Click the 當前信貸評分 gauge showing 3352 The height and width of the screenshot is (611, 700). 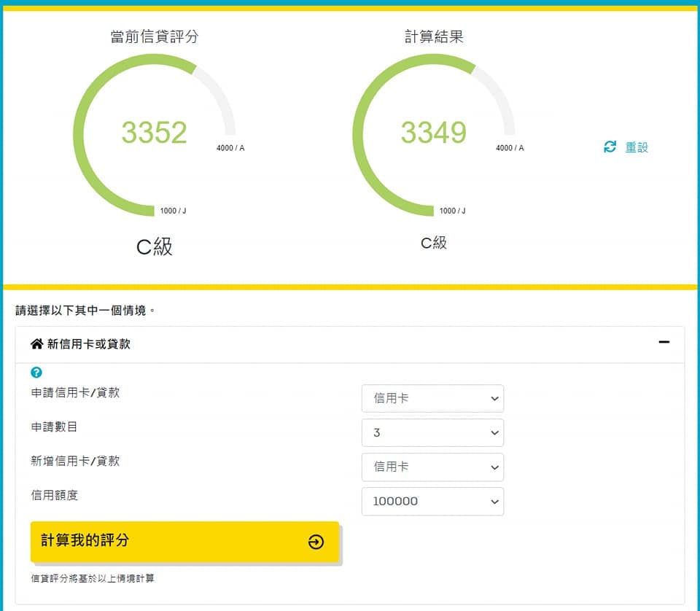click(153, 133)
